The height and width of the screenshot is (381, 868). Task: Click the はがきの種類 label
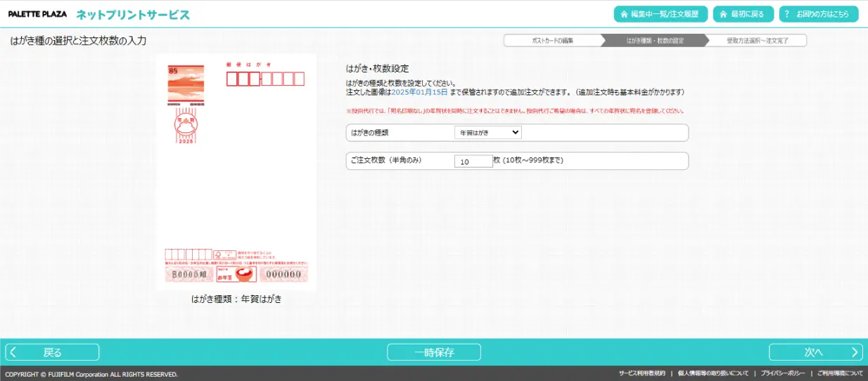[369, 132]
